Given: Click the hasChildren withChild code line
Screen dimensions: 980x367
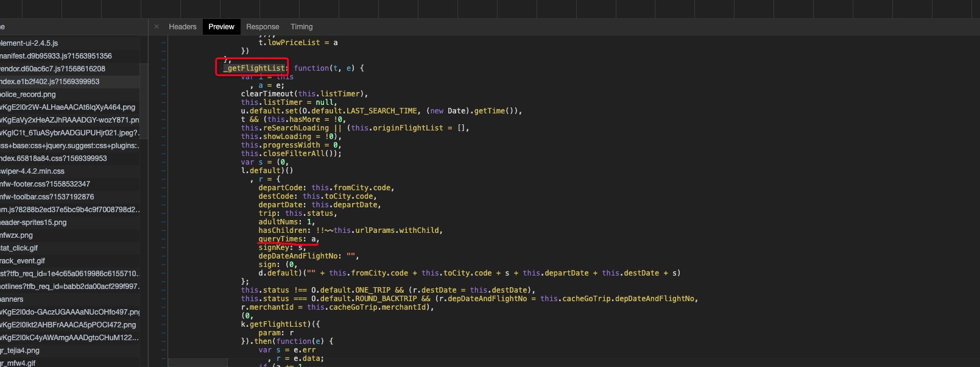Looking at the screenshot, I should 351,230.
